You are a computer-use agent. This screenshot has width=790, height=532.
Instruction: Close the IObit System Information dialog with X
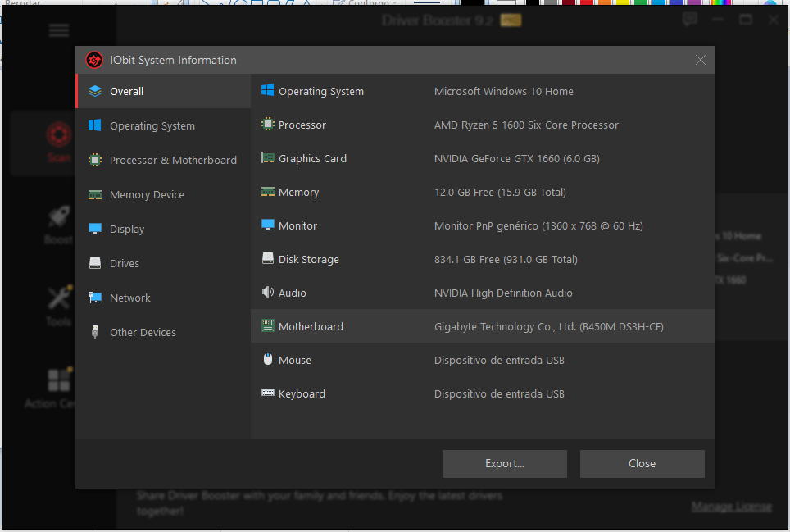700,60
